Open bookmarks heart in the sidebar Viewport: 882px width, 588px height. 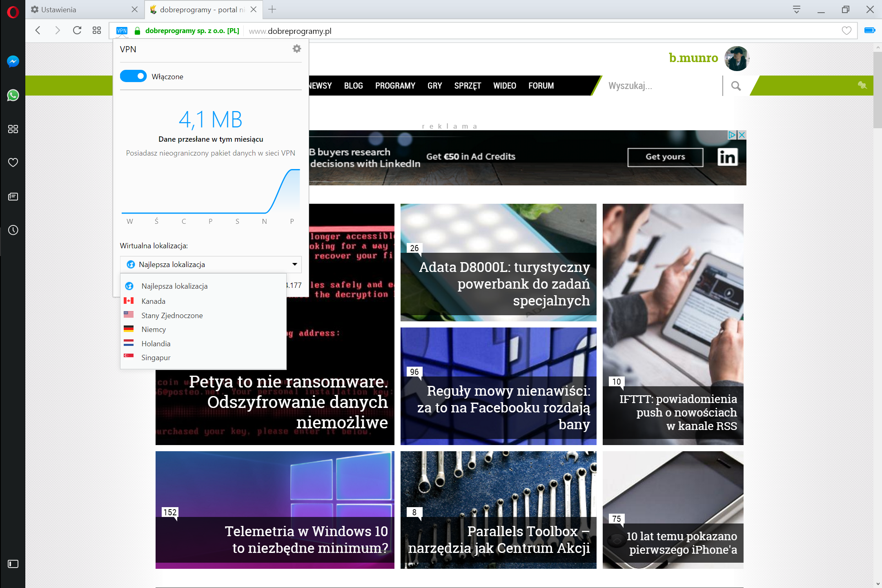click(13, 163)
